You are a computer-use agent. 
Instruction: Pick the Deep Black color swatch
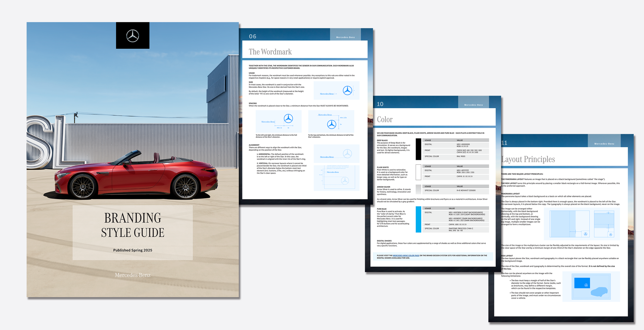click(418, 149)
